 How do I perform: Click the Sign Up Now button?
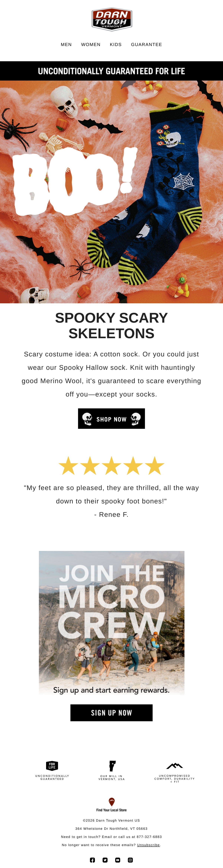tap(111, 713)
